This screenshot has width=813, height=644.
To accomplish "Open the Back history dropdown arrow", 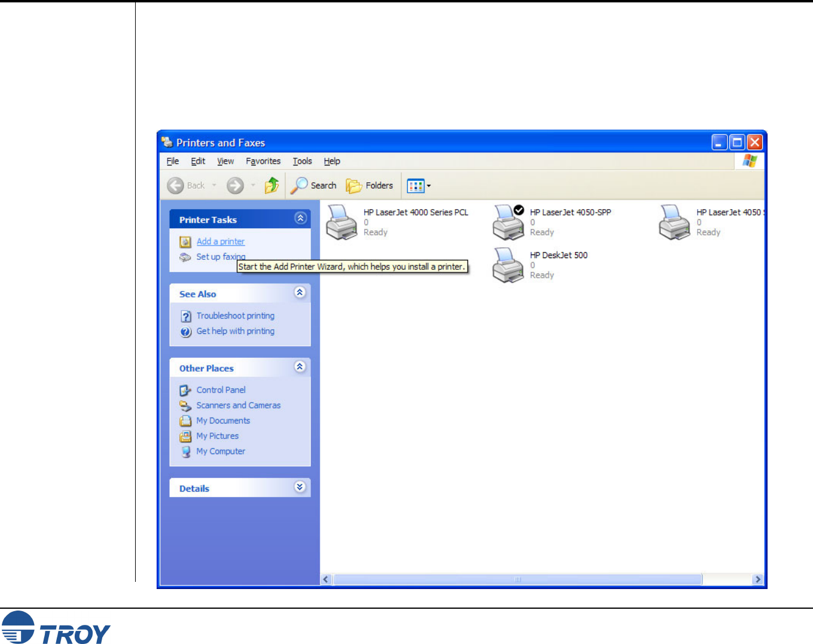I will (x=215, y=185).
